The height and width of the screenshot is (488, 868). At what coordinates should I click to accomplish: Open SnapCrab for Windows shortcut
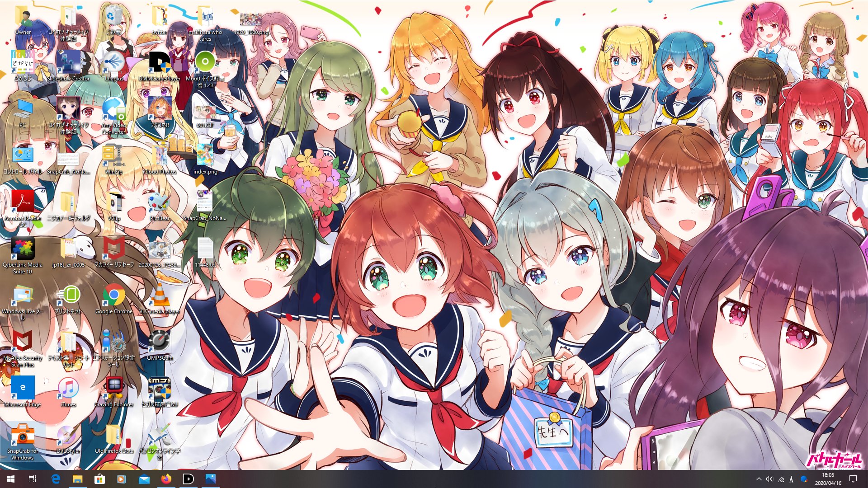coord(23,436)
